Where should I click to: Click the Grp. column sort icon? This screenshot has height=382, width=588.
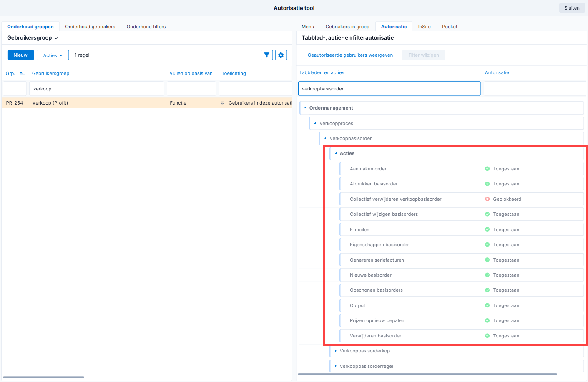(x=23, y=74)
